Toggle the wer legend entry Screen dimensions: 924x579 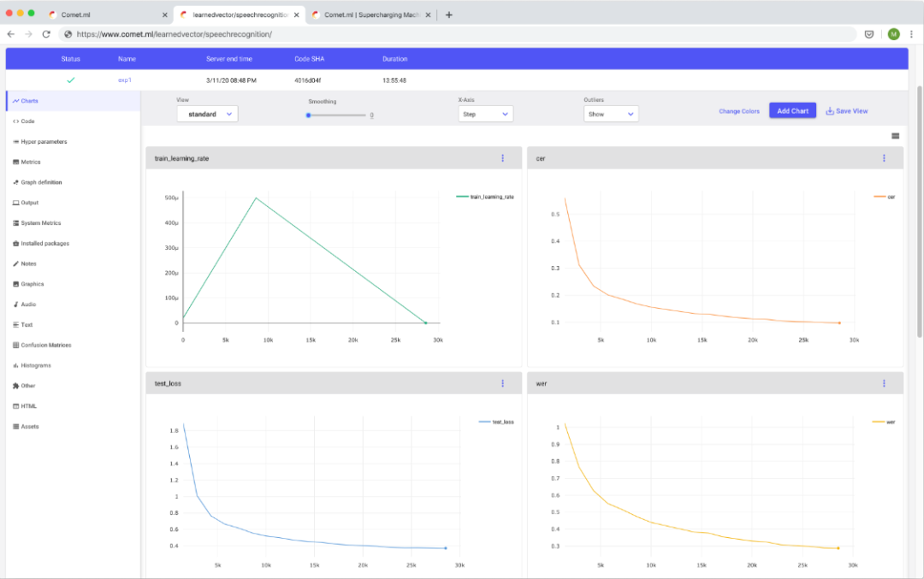click(884, 422)
